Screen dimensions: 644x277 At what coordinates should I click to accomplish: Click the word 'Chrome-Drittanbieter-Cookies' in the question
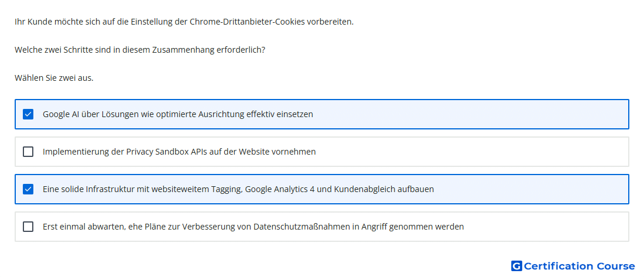pyautogui.click(x=247, y=22)
